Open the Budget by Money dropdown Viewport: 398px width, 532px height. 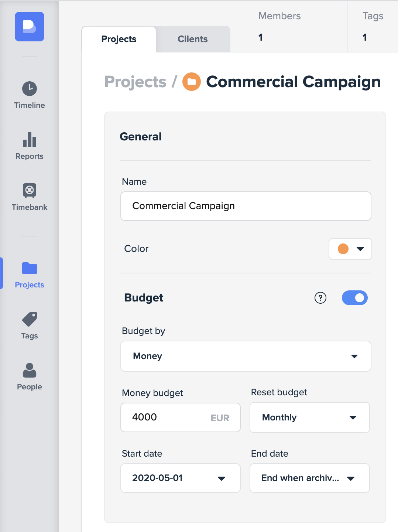(246, 356)
